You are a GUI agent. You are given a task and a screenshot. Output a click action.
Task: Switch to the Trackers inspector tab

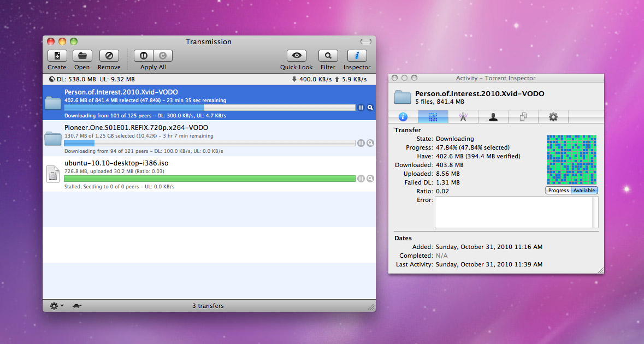463,117
